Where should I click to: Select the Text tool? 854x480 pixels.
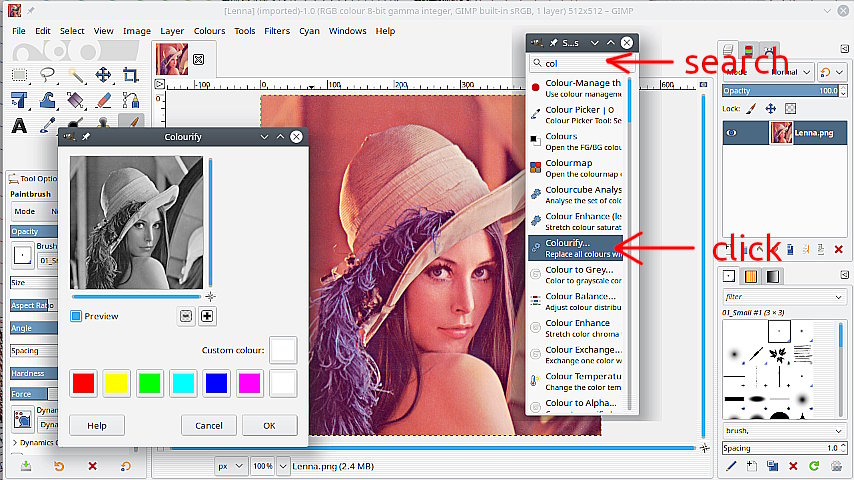19,126
